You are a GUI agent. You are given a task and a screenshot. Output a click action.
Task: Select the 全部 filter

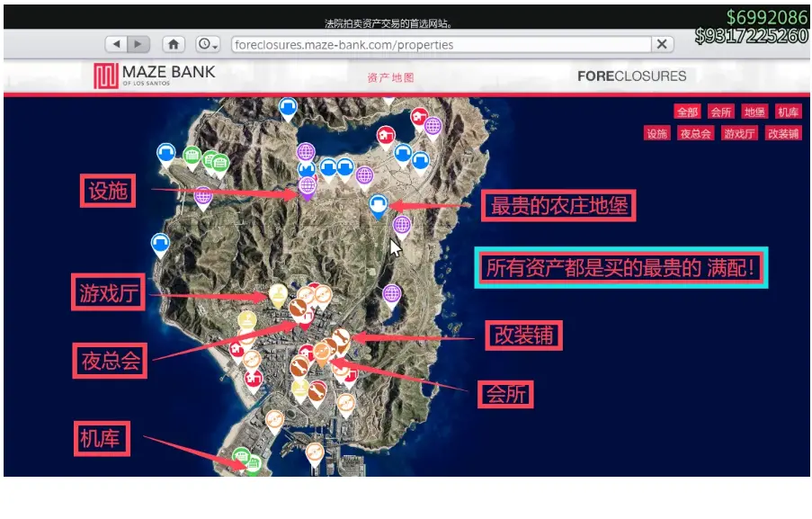coord(687,112)
